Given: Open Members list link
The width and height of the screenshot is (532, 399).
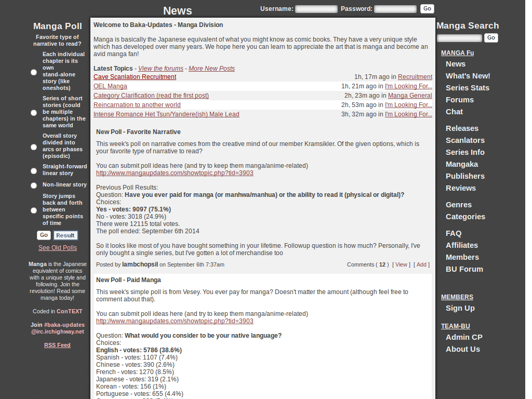Looking at the screenshot, I should click(x=462, y=257).
